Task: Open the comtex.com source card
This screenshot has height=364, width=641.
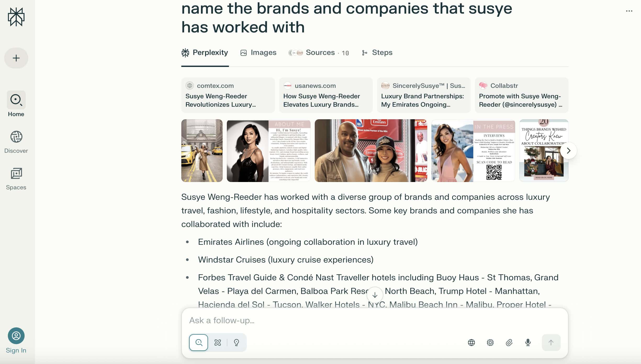Action: click(228, 95)
